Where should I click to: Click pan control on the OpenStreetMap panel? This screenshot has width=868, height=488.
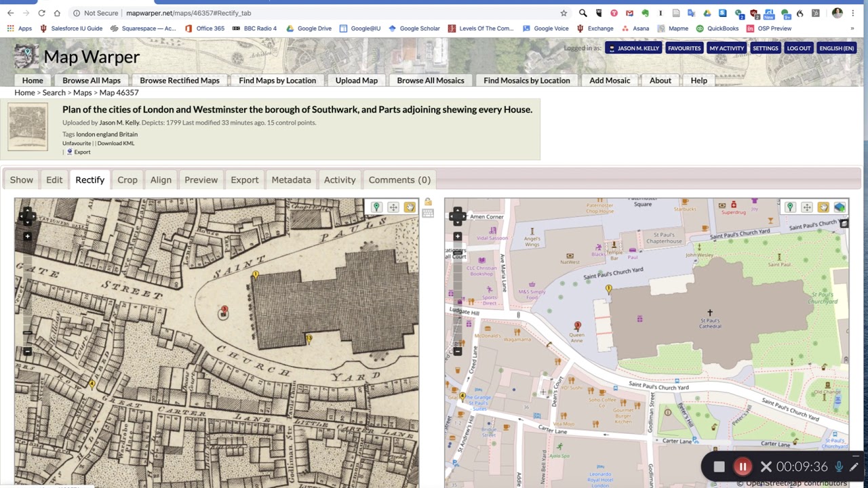[x=457, y=216]
